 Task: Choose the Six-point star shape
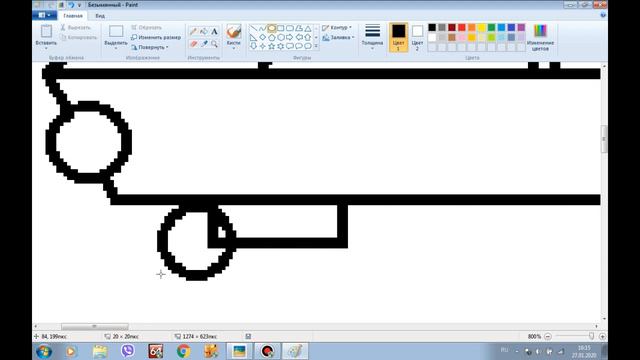click(280, 46)
